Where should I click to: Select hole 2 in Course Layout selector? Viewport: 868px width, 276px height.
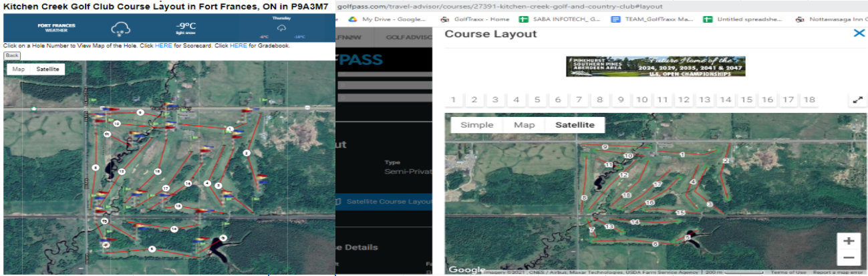coord(474,100)
